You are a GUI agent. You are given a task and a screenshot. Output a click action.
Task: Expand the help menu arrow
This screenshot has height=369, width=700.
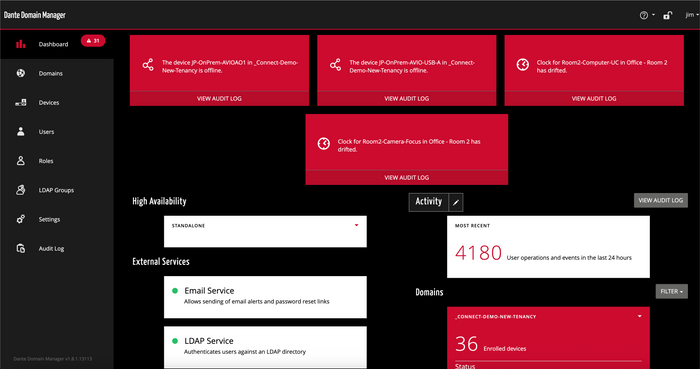click(x=654, y=15)
